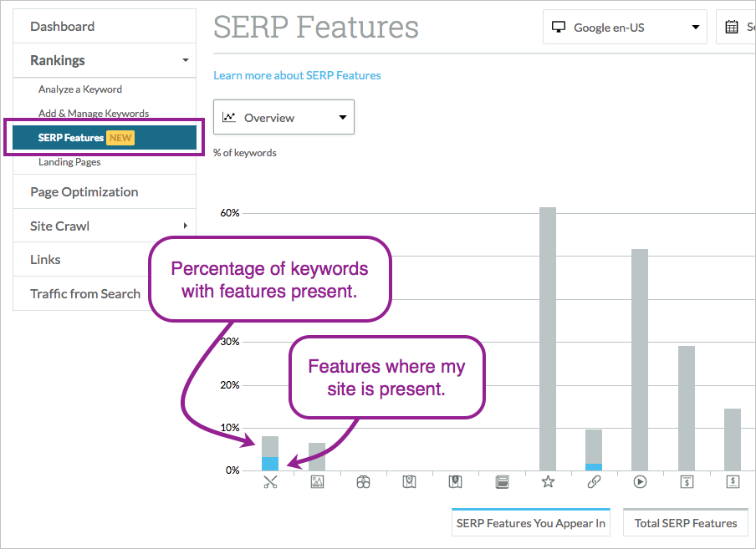
Task: Click the stacked news cards icon
Action: pos(502,481)
